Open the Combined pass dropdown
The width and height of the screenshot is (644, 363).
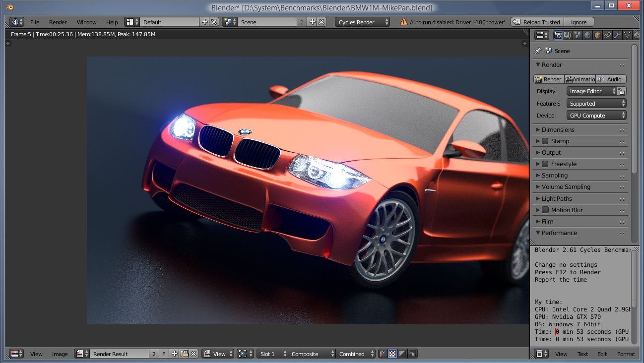coord(356,354)
